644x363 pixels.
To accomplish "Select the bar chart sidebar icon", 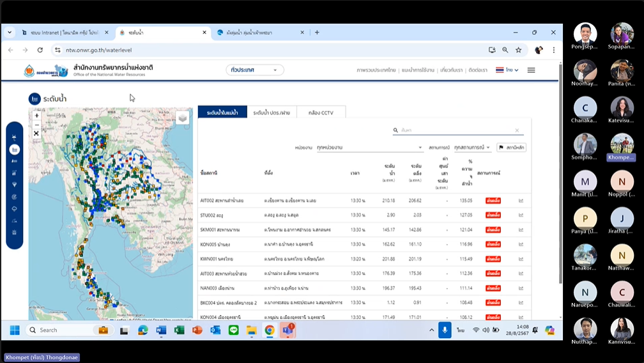I will tap(14, 173).
